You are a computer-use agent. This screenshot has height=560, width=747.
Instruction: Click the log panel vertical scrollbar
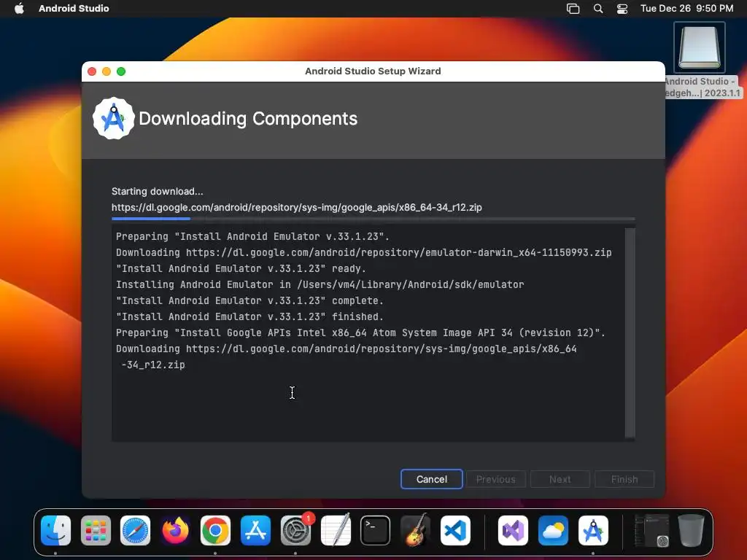[x=630, y=332]
